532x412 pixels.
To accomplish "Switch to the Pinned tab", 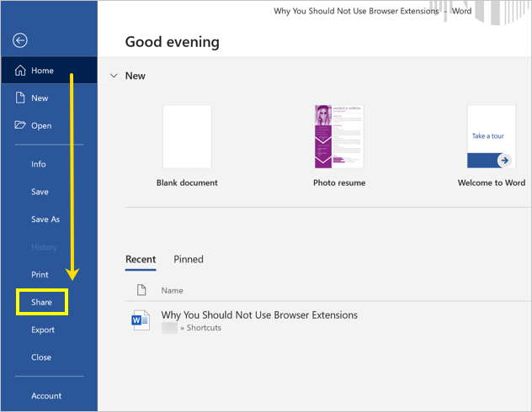I will (x=189, y=259).
